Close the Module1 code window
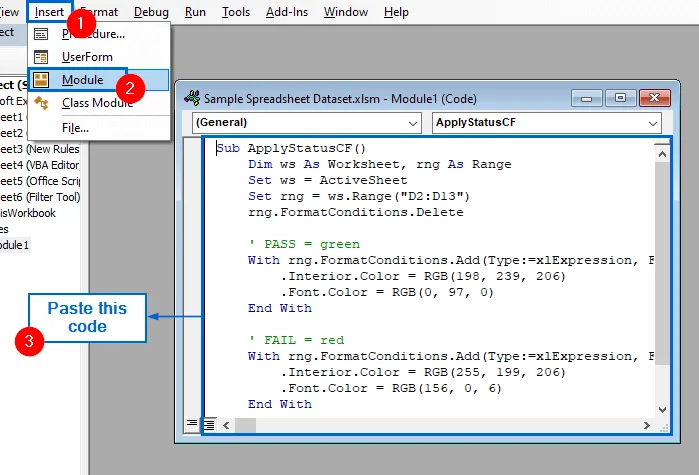The image size is (699, 475). pos(654,98)
